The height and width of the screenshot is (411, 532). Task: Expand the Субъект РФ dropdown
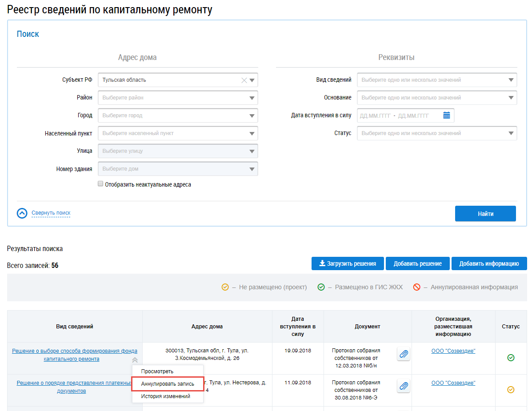tap(252, 80)
